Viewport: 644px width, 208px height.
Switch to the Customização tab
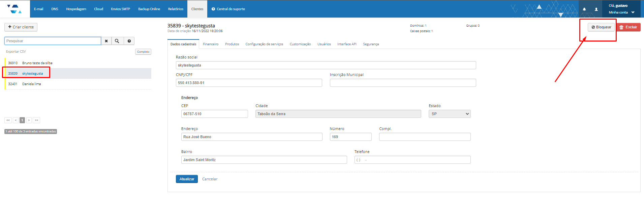pyautogui.click(x=300, y=44)
